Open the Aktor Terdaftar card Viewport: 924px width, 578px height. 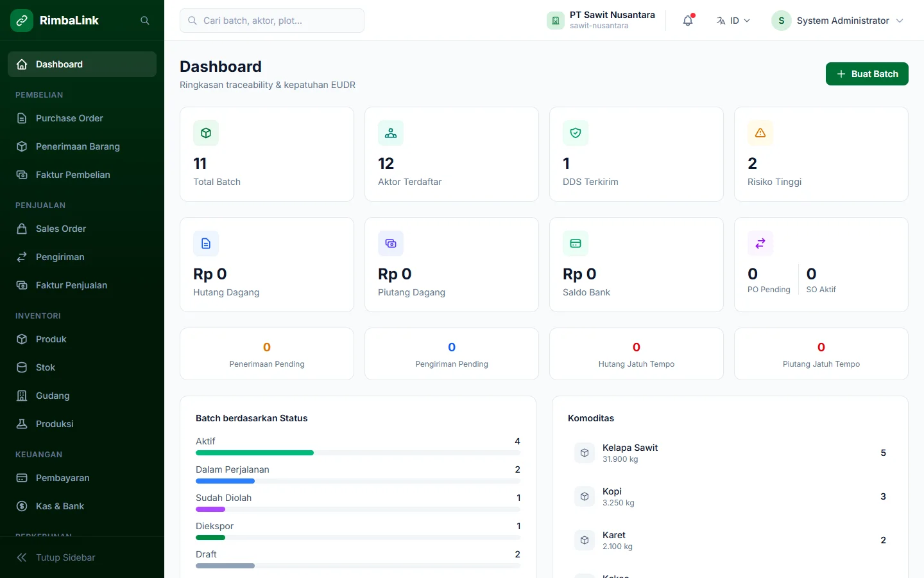point(452,154)
